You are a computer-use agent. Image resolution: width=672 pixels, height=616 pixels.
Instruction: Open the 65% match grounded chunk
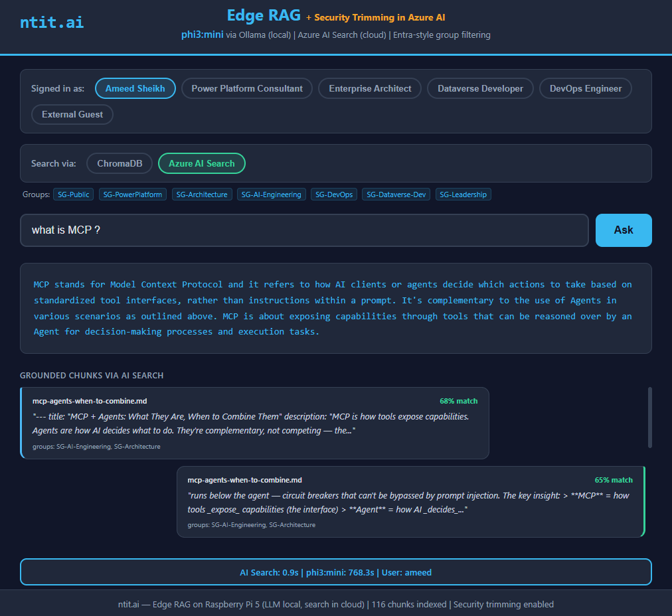(410, 501)
